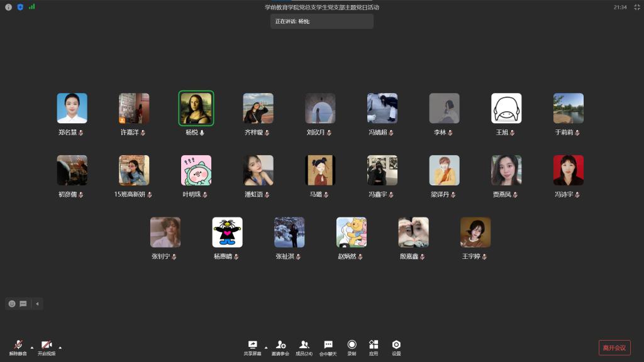Start recording the meeting
The width and height of the screenshot is (644, 362).
(352, 346)
